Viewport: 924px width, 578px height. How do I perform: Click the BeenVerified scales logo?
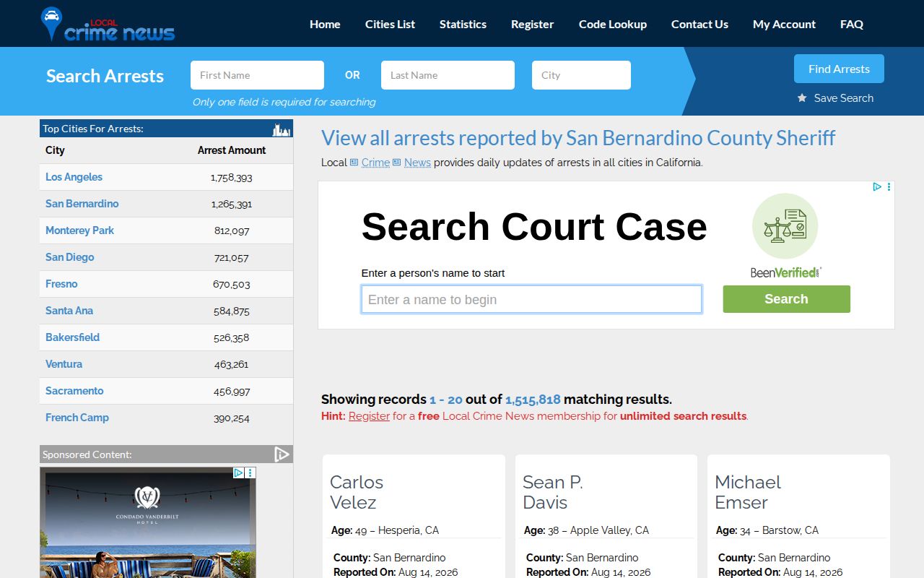(785, 226)
